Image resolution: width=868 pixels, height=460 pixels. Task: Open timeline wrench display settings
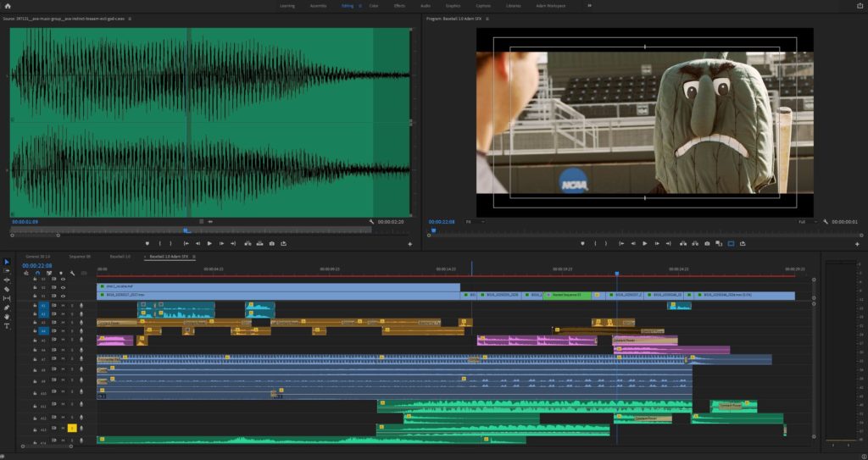[73, 273]
